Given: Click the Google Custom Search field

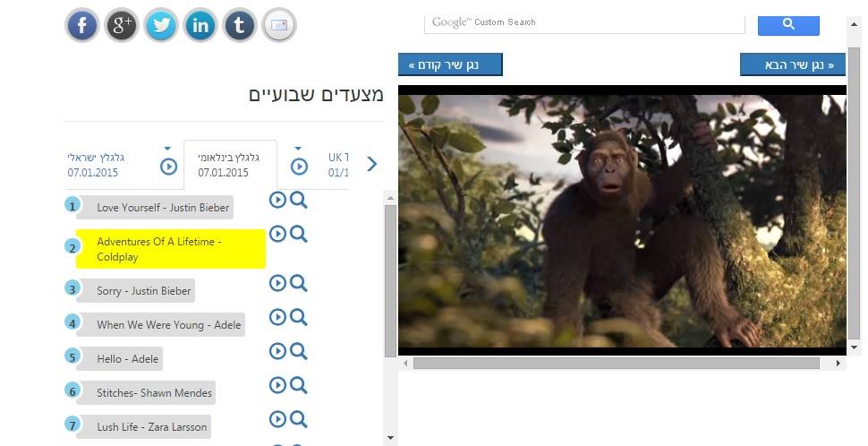Looking at the screenshot, I should pos(584,23).
